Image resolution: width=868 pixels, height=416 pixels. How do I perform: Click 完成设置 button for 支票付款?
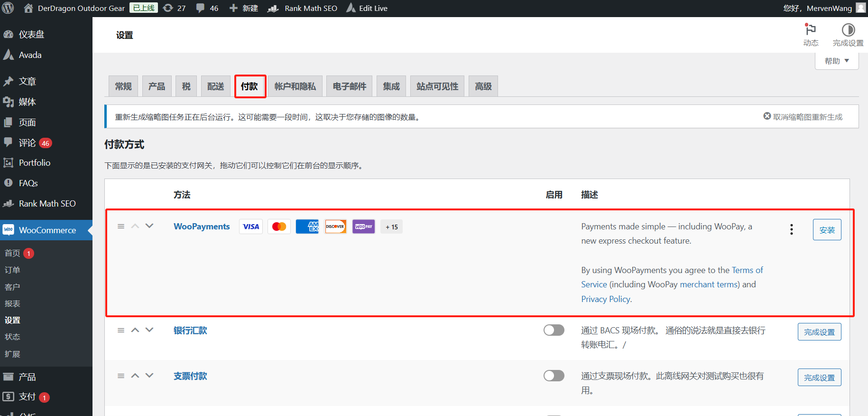point(819,378)
